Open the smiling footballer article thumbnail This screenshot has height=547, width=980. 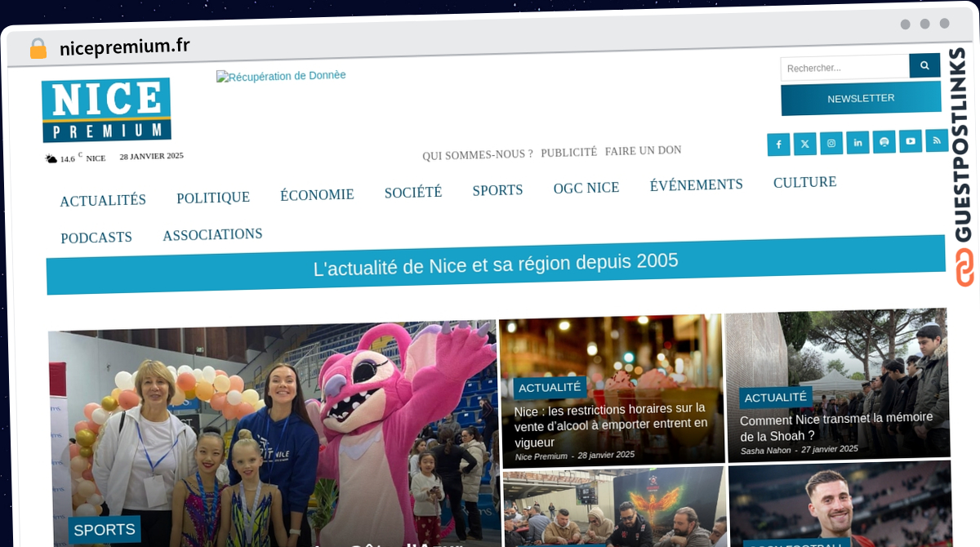(x=840, y=503)
